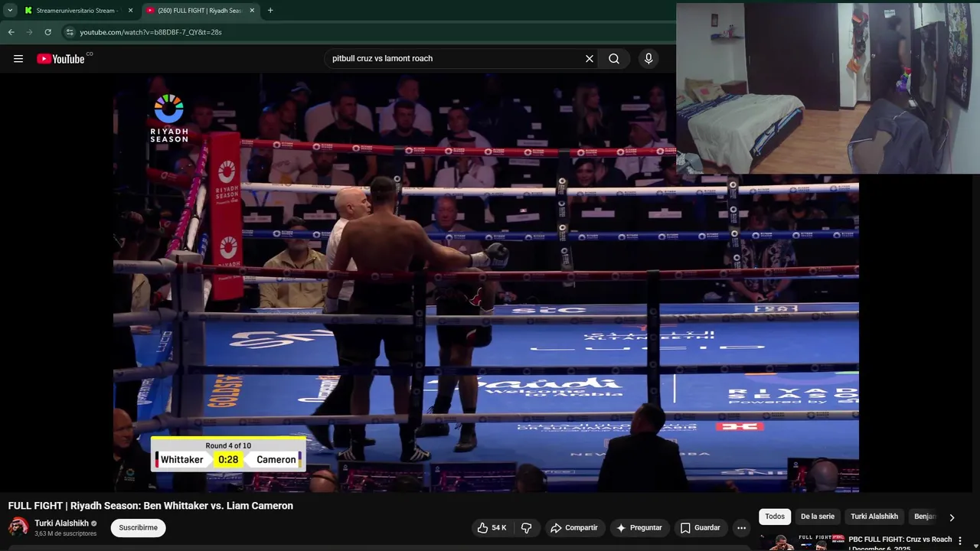This screenshot has height=551, width=980.
Task: Run search with magnifier icon
Action: coord(614,59)
